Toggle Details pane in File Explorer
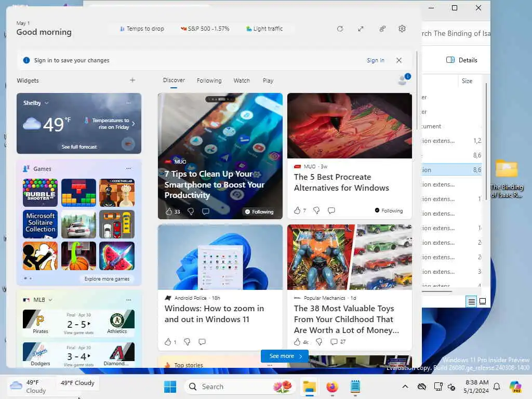Screen dimensions: 532x399 click(x=461, y=60)
